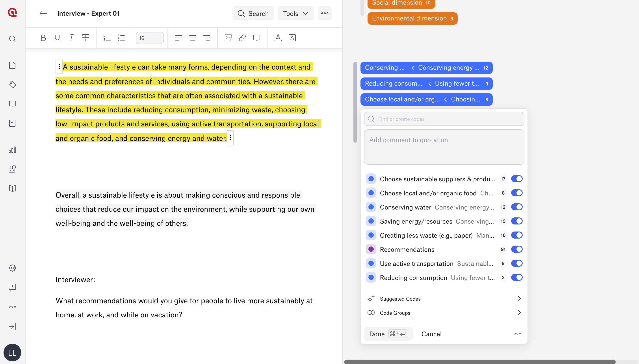Open the codes tag icon in the sidebar

[x=12, y=85]
